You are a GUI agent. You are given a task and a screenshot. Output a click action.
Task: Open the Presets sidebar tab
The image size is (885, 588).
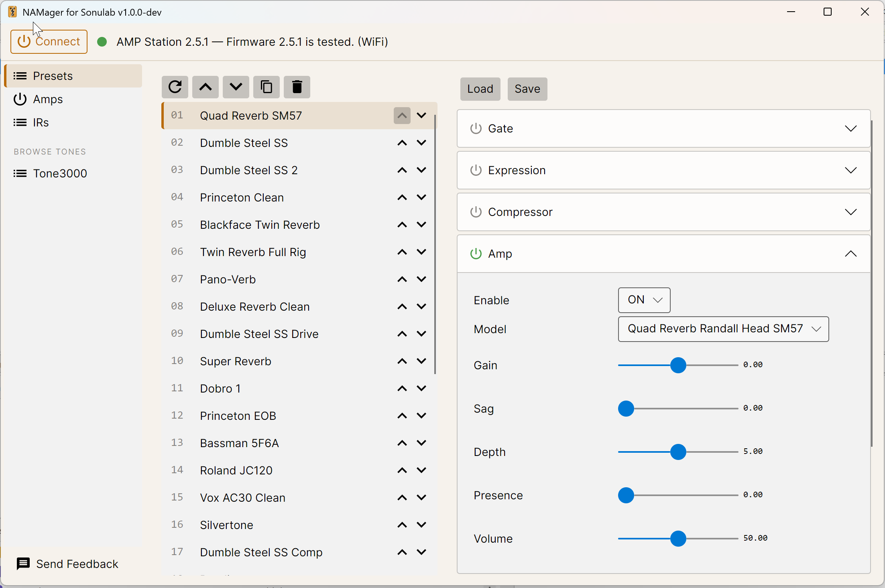(73, 76)
